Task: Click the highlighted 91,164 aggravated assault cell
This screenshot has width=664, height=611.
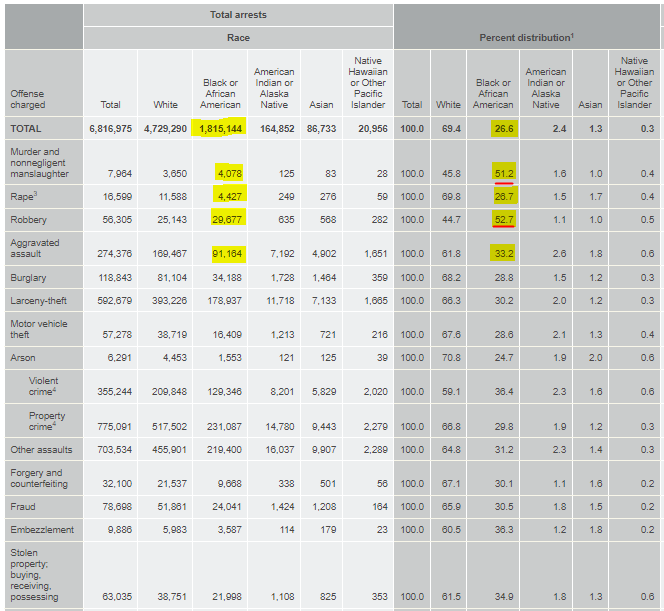Action: [228, 254]
